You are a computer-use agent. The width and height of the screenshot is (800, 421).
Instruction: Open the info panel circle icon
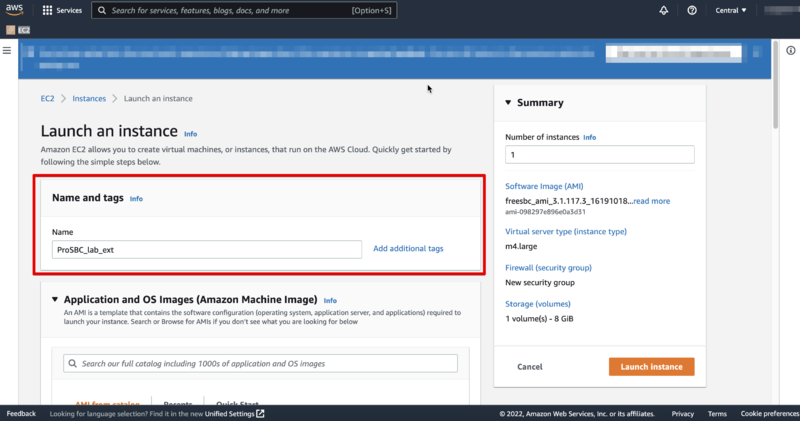point(790,51)
